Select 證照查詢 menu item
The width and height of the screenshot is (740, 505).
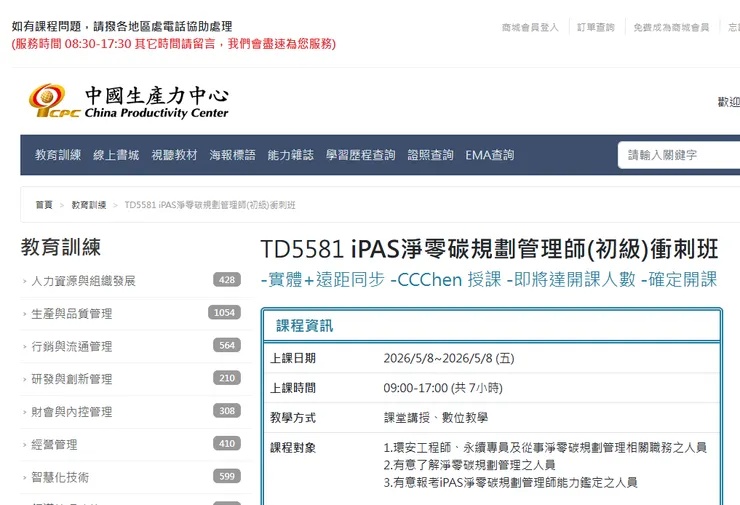(x=430, y=155)
